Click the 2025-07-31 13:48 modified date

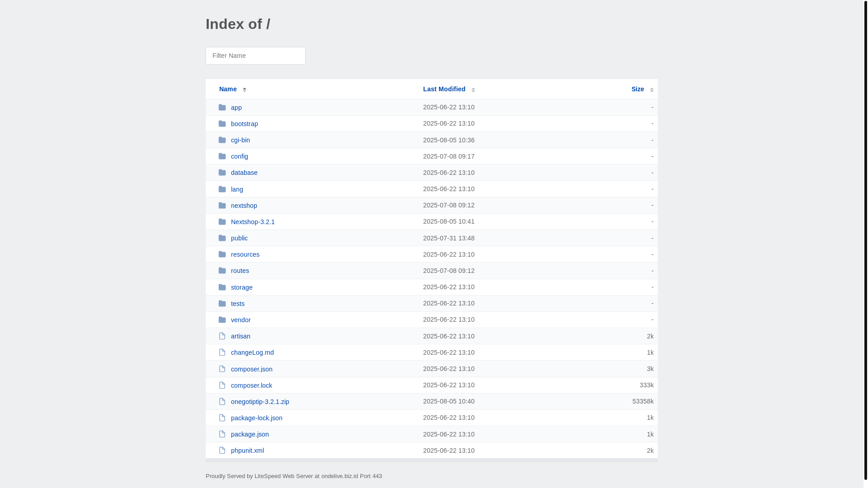pos(449,238)
